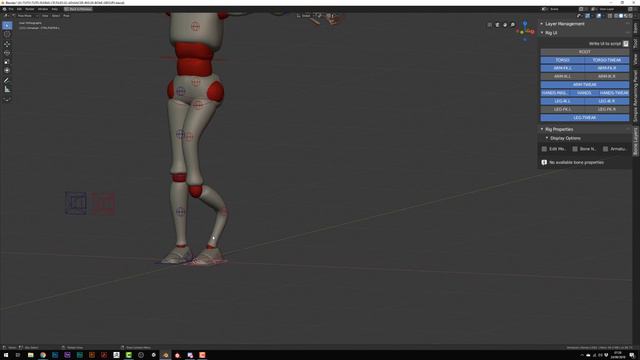Toggle the LEG-TWEAK bone layer
Image resolution: width=640 pixels, height=360 pixels.
(584, 118)
